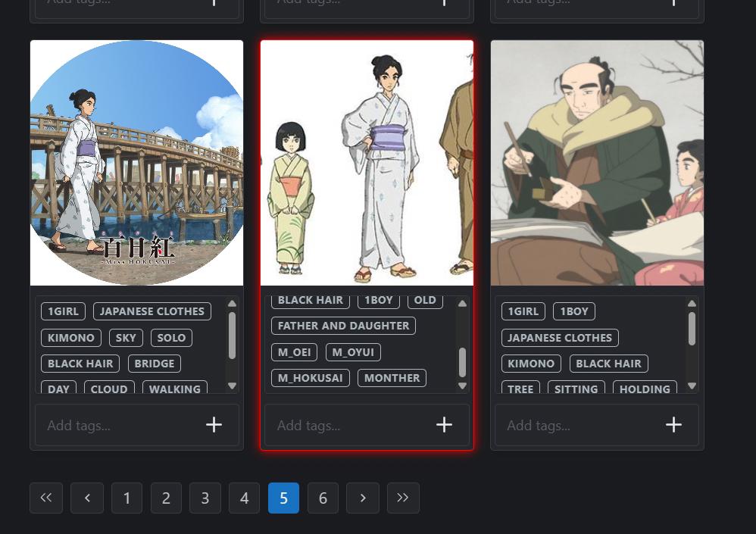This screenshot has width=756, height=534.
Task: Click MONTHER tag
Action: coord(392,378)
